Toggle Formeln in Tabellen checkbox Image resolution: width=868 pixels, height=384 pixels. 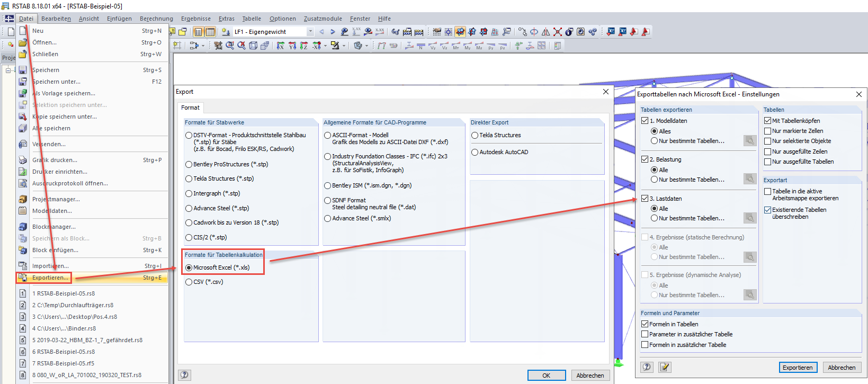[x=645, y=324]
